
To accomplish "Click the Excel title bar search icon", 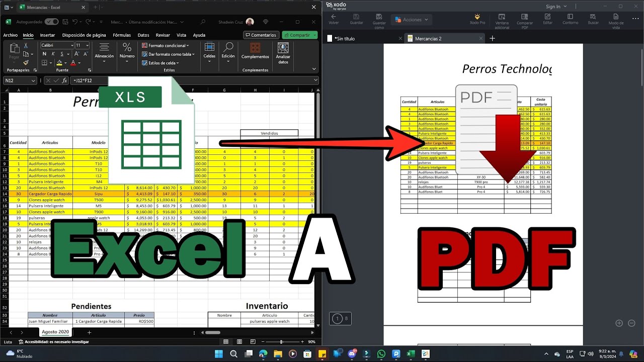I will click(203, 22).
